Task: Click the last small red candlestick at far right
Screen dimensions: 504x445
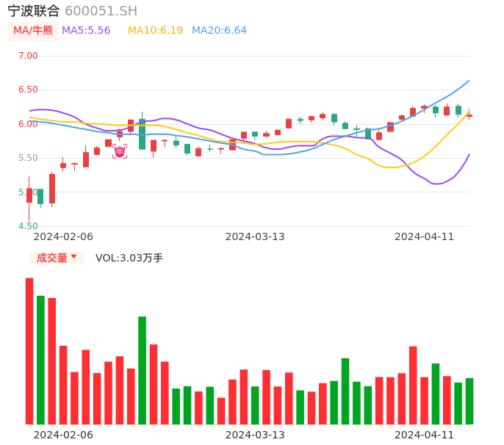Action: [469, 115]
